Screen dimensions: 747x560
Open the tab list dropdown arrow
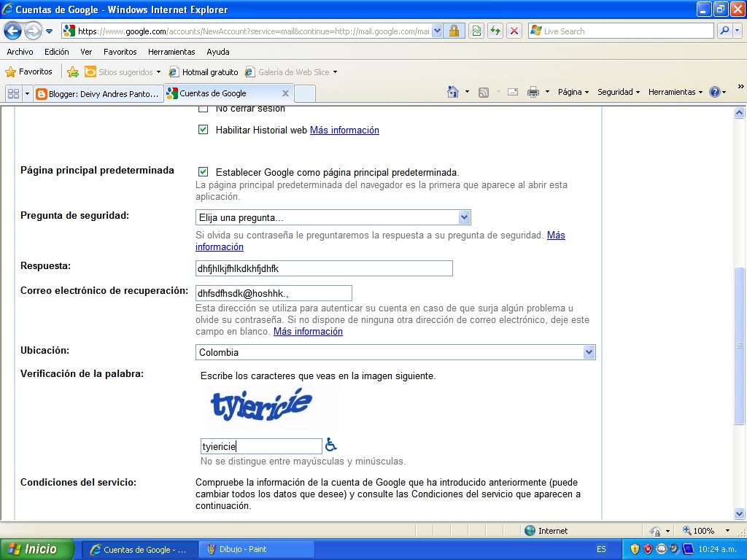(27, 93)
